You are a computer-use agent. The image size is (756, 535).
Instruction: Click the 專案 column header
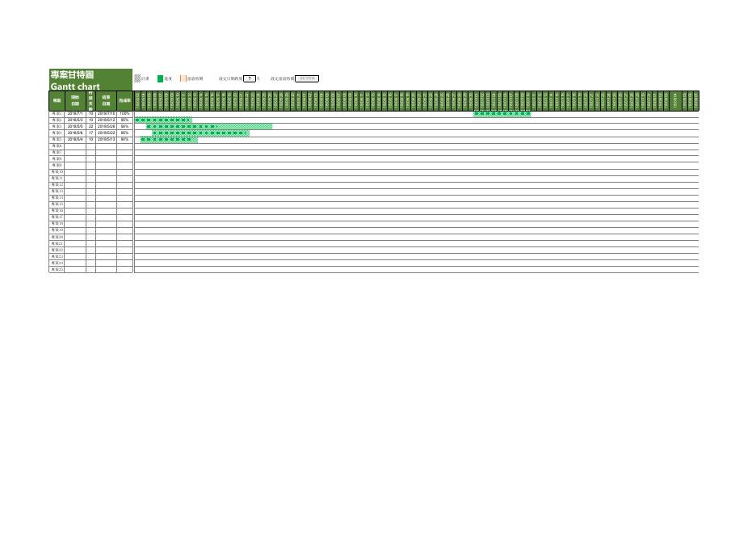pyautogui.click(x=57, y=101)
